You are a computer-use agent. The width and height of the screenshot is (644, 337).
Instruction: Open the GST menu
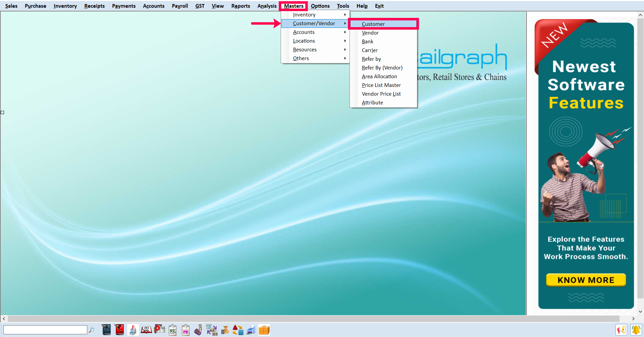click(200, 6)
